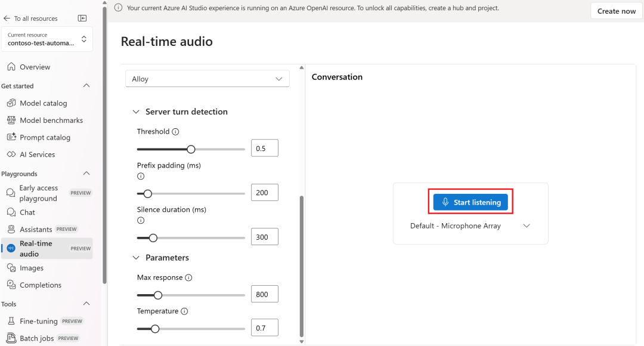The height and width of the screenshot is (346, 644).
Task: Click the Chat bubble icon
Action: [11, 212]
